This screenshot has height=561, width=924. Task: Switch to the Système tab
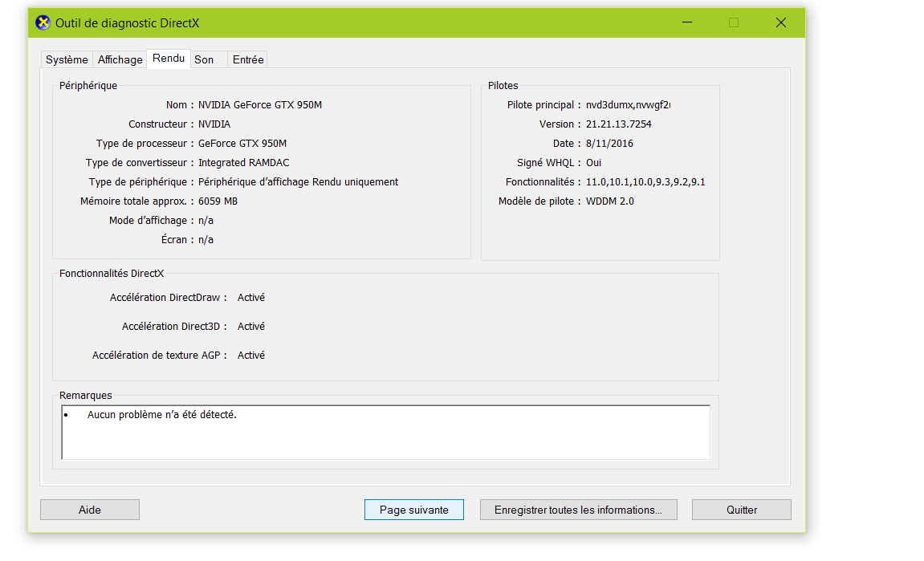[x=67, y=59]
